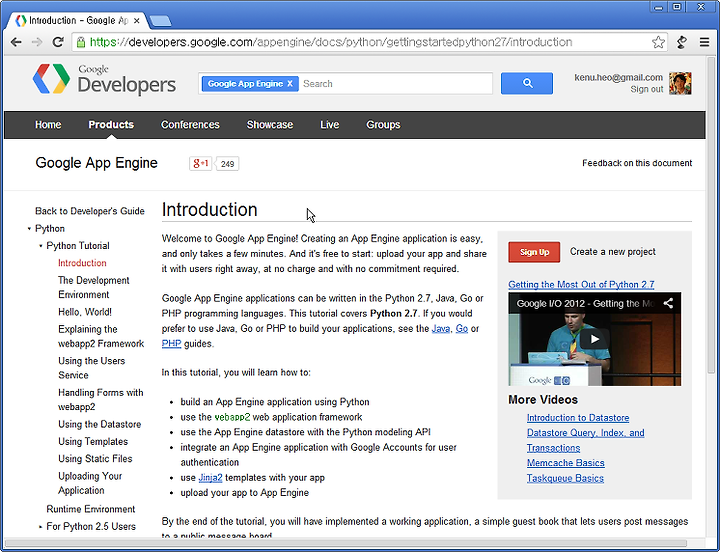
Task: Open the Groups navigation item
Action: (x=383, y=125)
